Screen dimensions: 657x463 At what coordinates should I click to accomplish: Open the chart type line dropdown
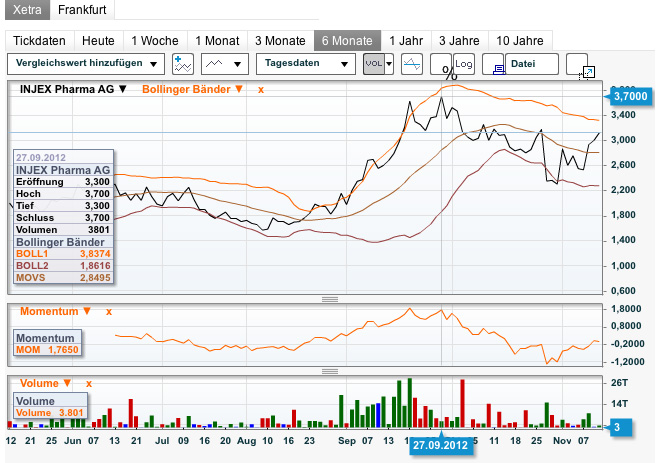click(225, 64)
